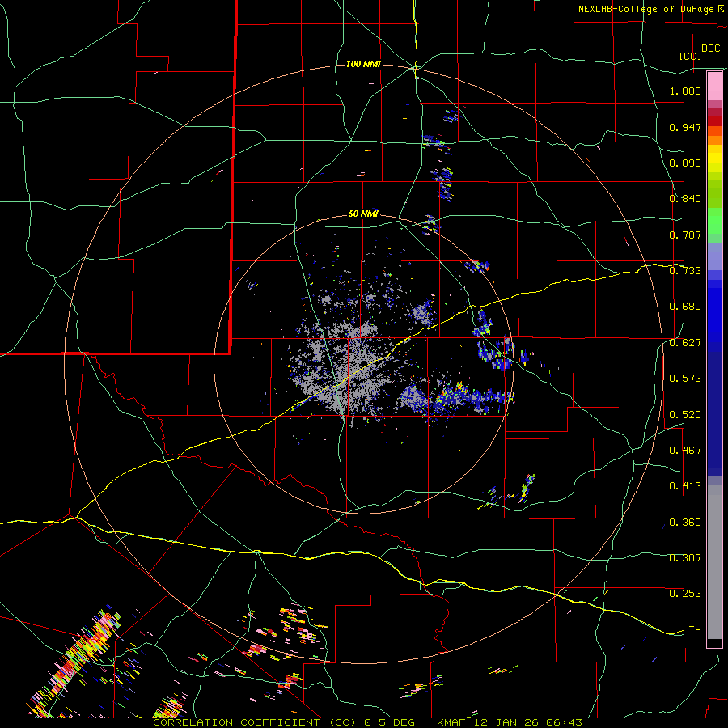Click the TH threshold label on the scale

(x=695, y=630)
